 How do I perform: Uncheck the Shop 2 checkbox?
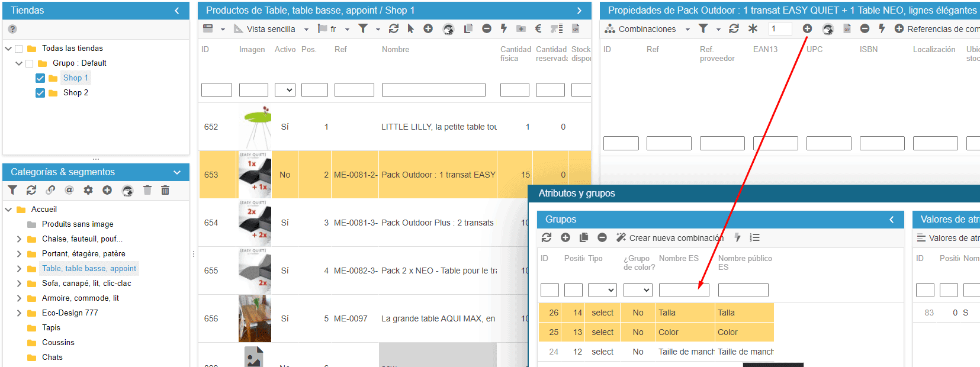pos(40,93)
